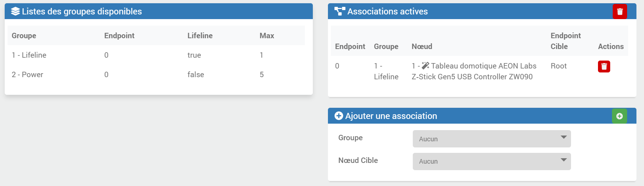644x186 pixels.
Task: Open the Groupe dropdown showing Aucun
Action: pos(491,139)
